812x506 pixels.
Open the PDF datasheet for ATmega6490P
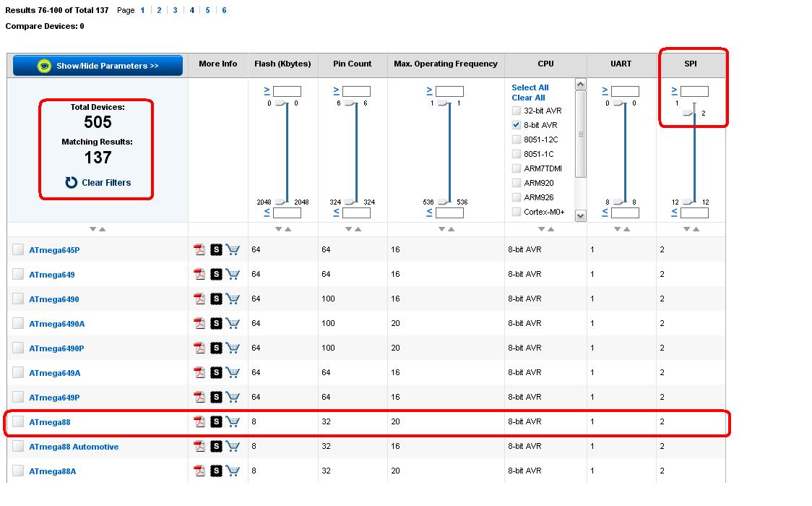point(199,348)
